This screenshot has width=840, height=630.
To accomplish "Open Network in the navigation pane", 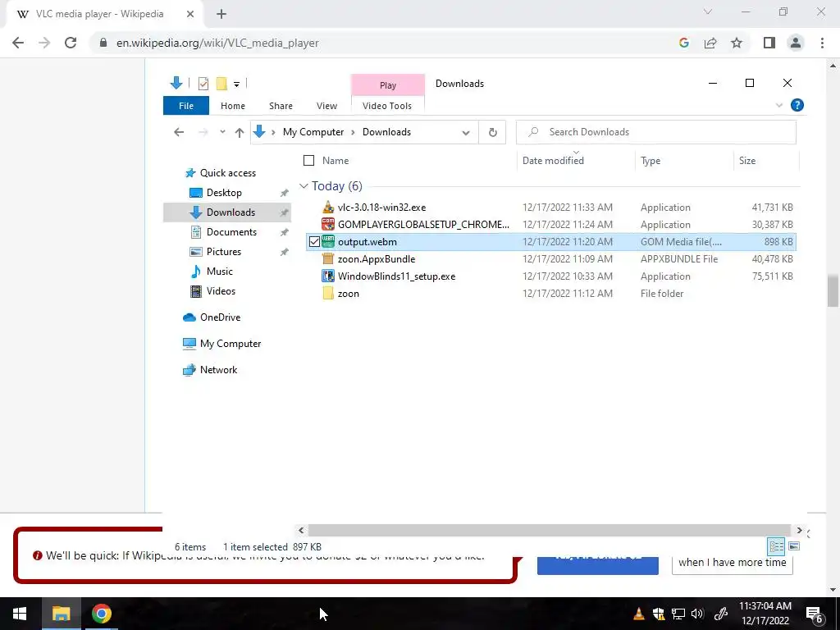I will [x=218, y=370].
